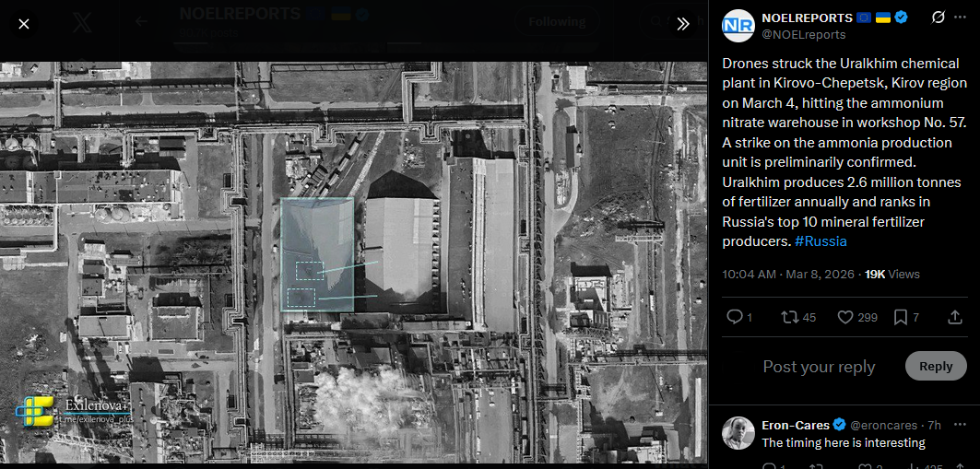Viewport: 980px width, 469px height.
Task: Click the blue verified badge next to NOELREPORTS
Action: click(x=901, y=18)
